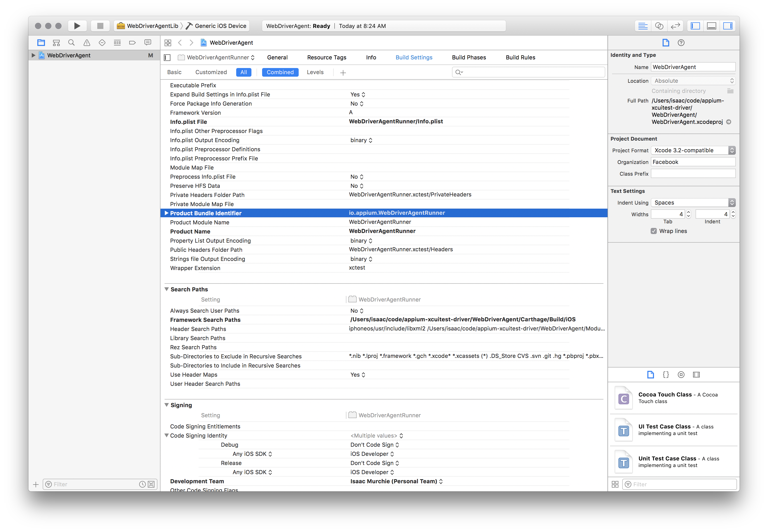Click the Basic filter button

pyautogui.click(x=174, y=72)
